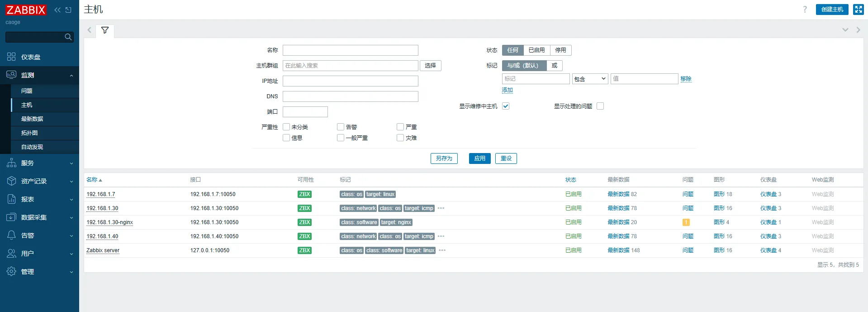
Task: Go to the previous filter tab arrow
Action: pos(90,30)
